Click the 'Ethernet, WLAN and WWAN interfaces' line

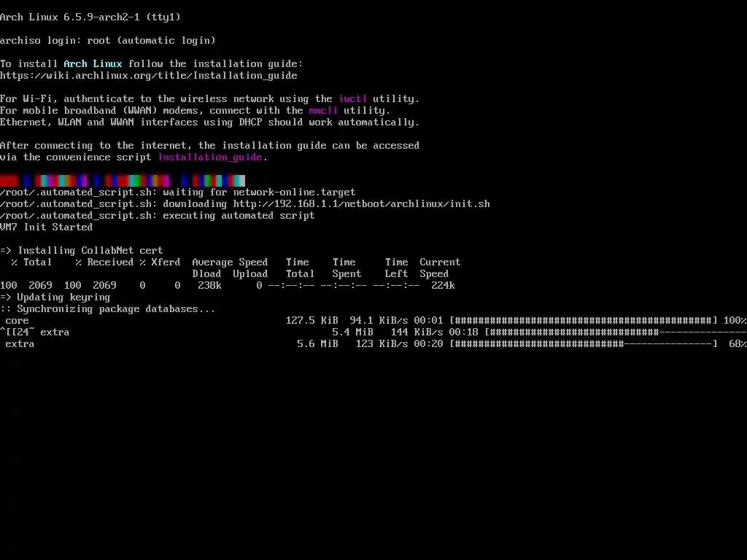(209, 122)
